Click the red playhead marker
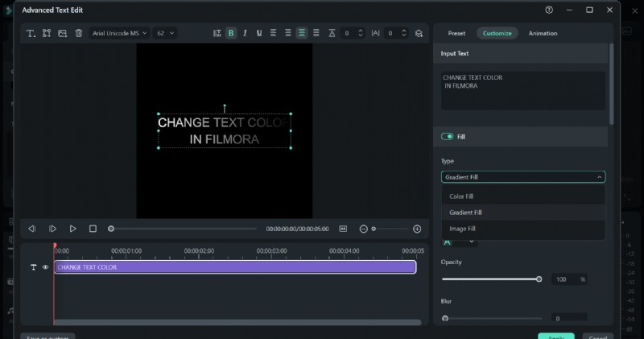 pos(55,246)
